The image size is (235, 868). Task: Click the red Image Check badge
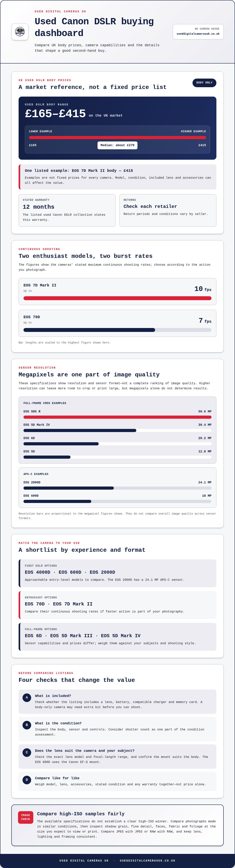(x=26, y=817)
